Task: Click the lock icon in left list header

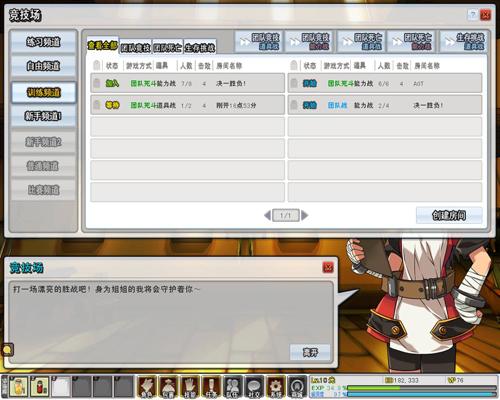Action: (97, 65)
